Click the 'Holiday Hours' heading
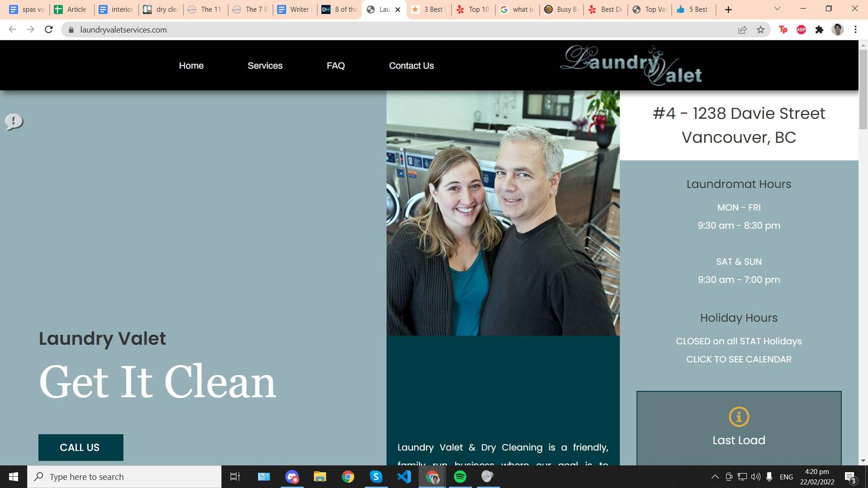Viewport: 868px width, 488px height. click(x=739, y=318)
